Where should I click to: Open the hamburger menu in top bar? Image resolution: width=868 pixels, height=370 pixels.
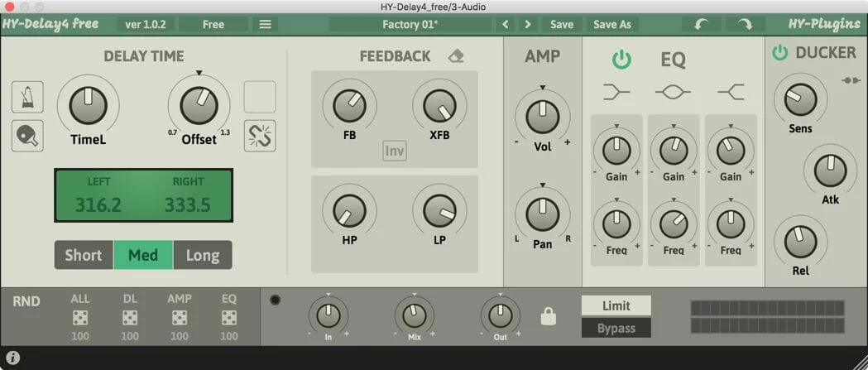tap(265, 24)
